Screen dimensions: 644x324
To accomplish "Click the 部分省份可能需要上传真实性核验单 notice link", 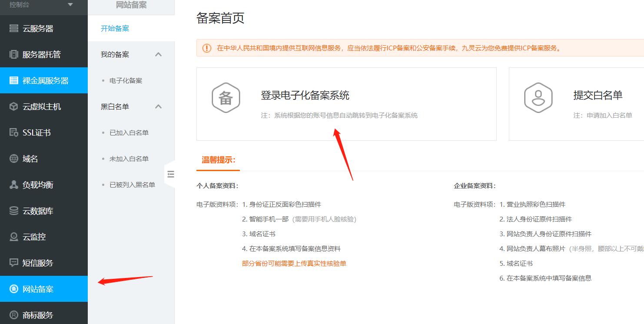I will 294,263.
